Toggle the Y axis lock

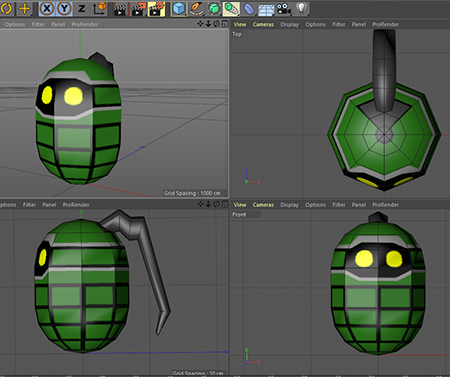point(64,9)
